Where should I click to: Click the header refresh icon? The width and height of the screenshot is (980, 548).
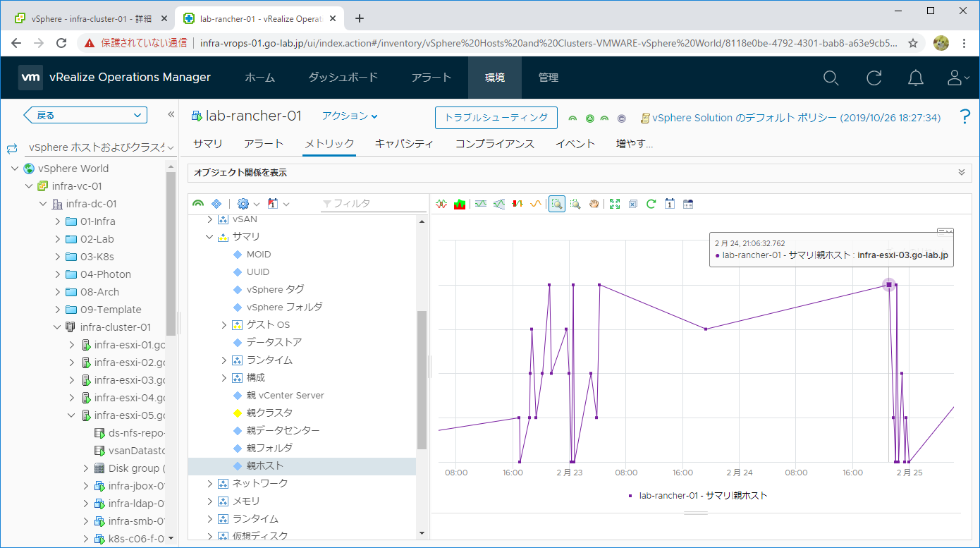(874, 78)
